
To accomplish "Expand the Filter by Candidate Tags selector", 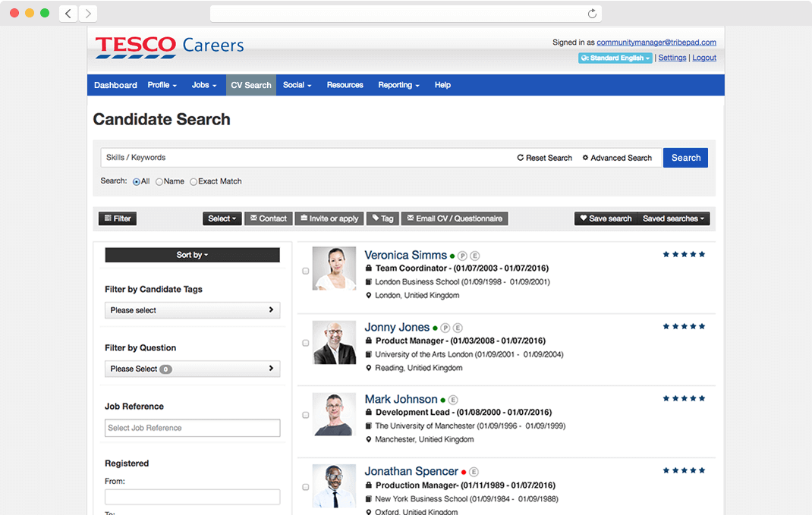I will 192,310.
